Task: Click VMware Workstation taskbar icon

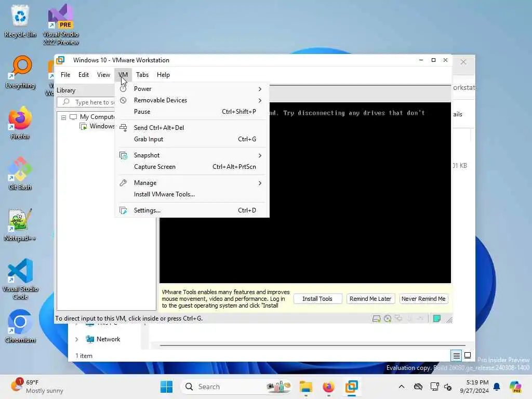Action: click(x=352, y=387)
